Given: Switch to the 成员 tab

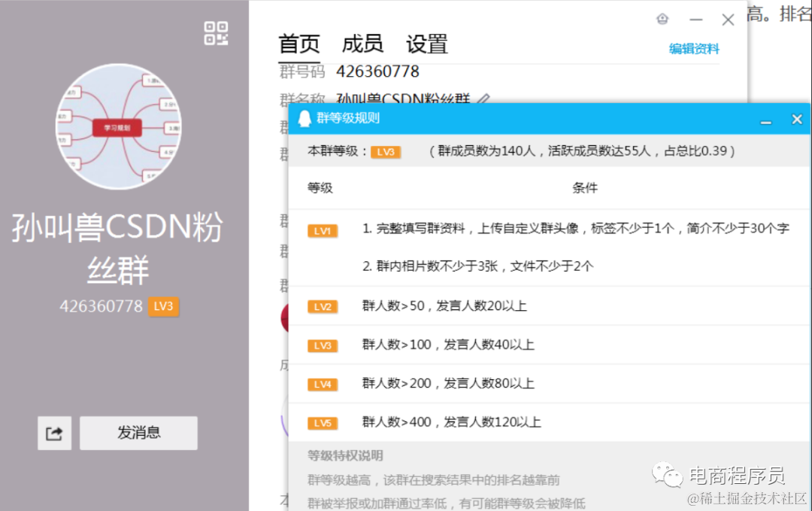Looking at the screenshot, I should tap(362, 44).
